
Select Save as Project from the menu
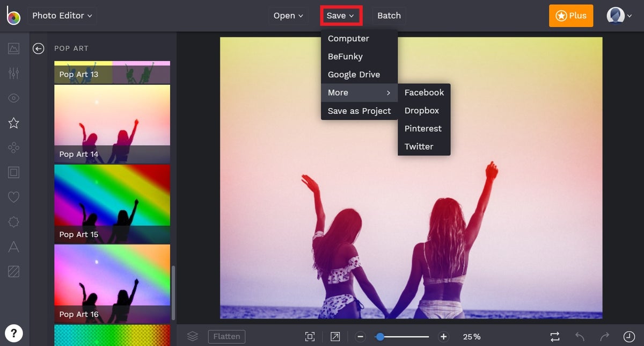tap(359, 111)
